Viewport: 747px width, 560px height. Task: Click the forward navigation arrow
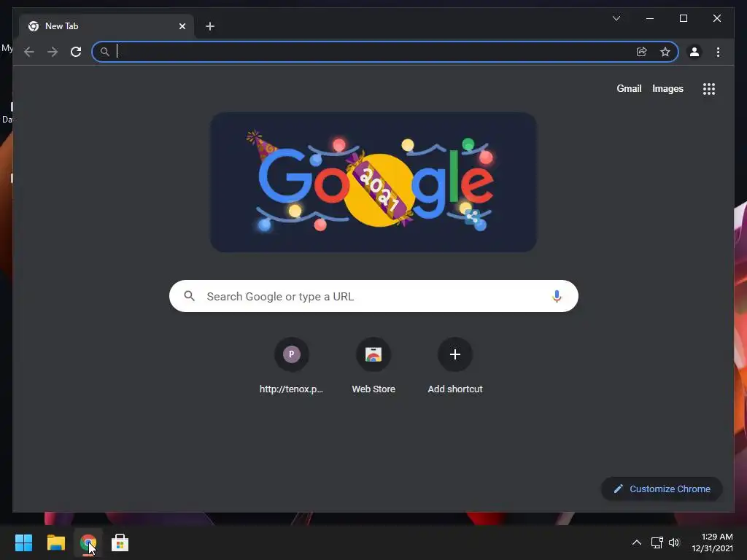click(x=53, y=52)
